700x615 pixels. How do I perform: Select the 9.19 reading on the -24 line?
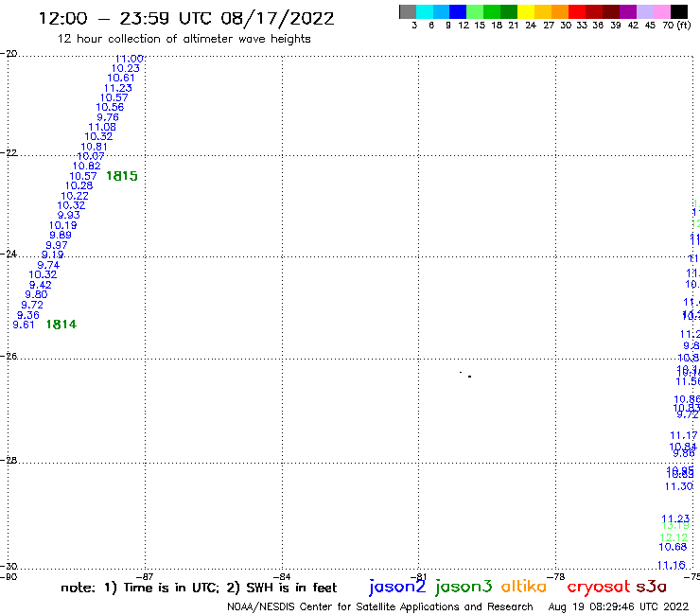(x=53, y=255)
